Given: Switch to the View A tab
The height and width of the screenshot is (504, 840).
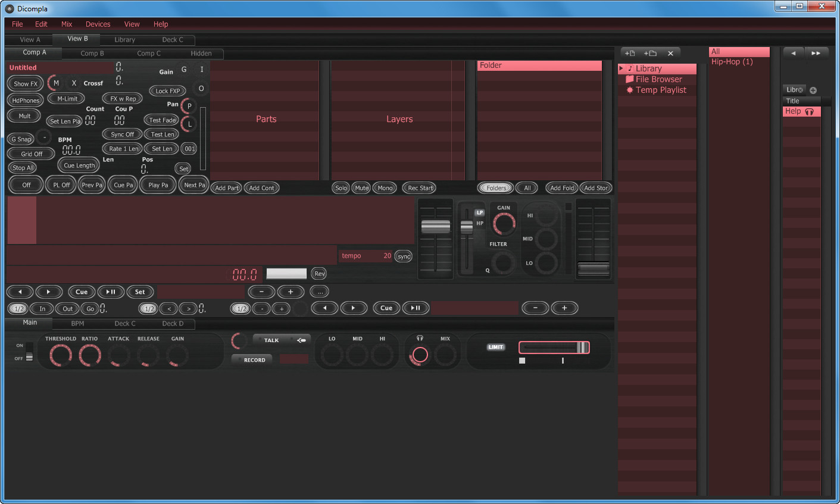Looking at the screenshot, I should pyautogui.click(x=30, y=40).
